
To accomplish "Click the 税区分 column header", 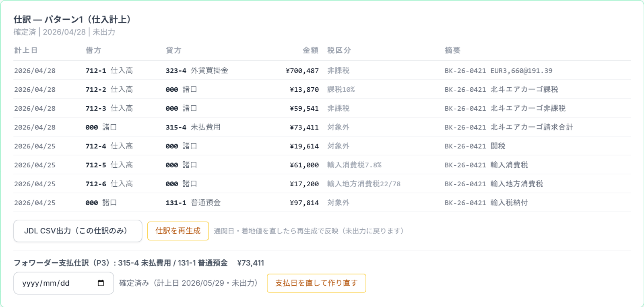I will [x=339, y=50].
